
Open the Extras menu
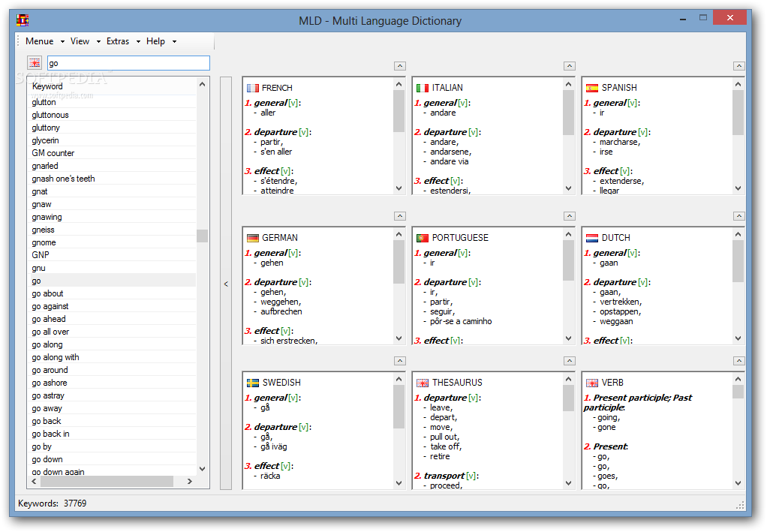coord(123,41)
